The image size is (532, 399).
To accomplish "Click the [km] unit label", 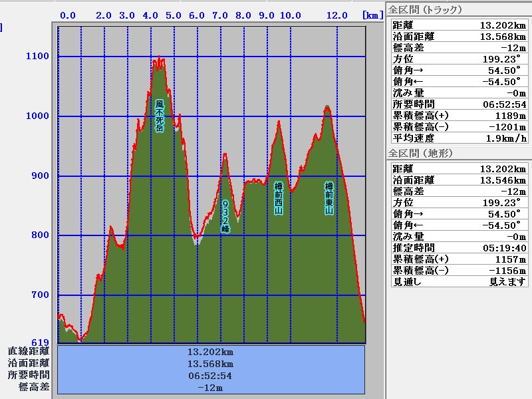I will tap(372, 15).
